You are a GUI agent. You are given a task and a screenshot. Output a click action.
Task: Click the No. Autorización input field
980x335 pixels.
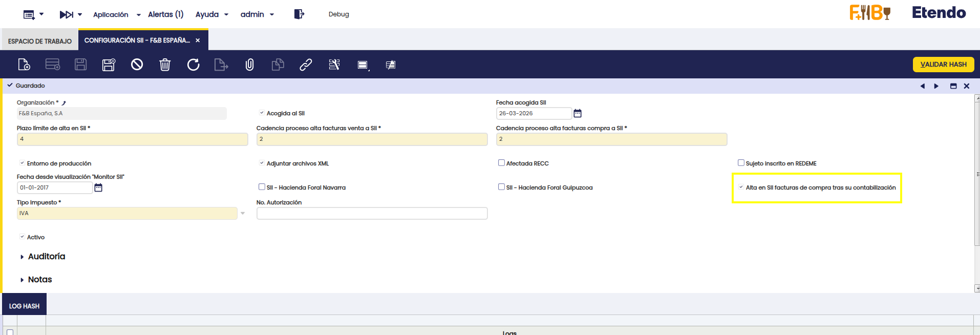372,214
